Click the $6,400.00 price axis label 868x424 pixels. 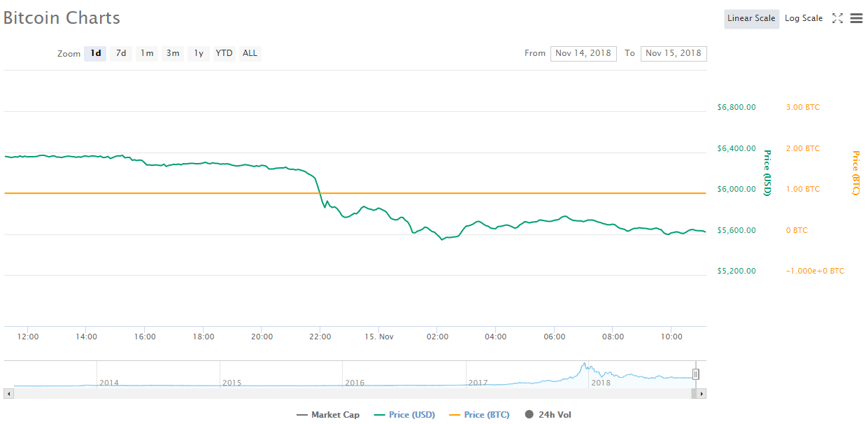737,148
